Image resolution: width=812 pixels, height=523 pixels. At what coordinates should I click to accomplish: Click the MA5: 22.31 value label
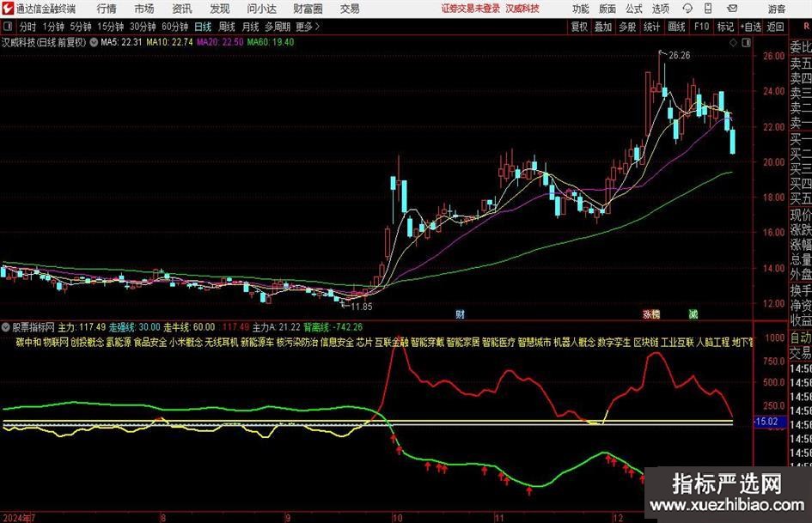coord(121,42)
